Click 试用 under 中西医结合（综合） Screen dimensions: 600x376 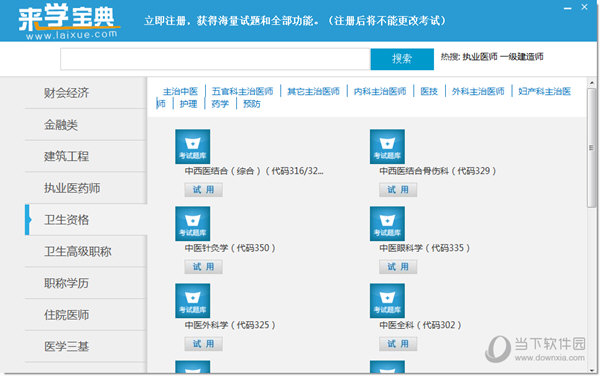(x=203, y=190)
